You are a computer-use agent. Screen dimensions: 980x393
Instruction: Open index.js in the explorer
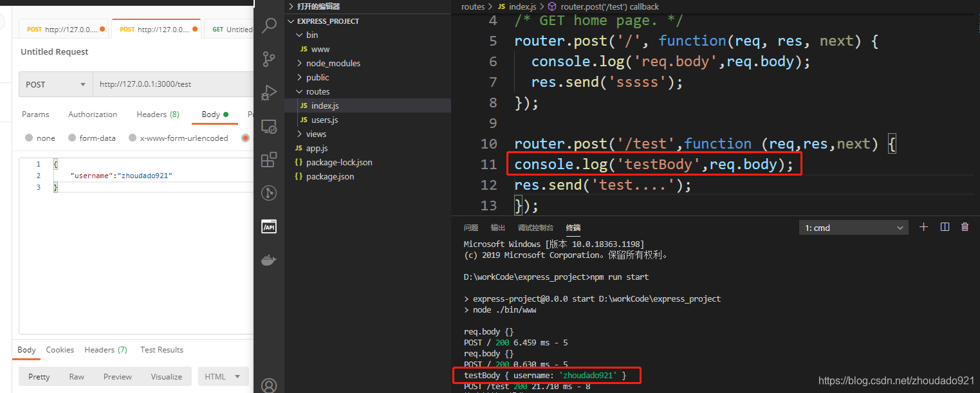point(367,106)
